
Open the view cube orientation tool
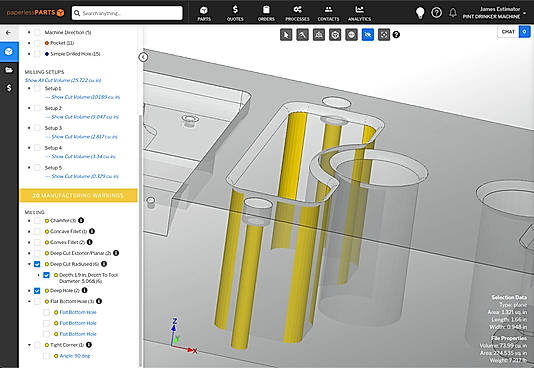335,35
